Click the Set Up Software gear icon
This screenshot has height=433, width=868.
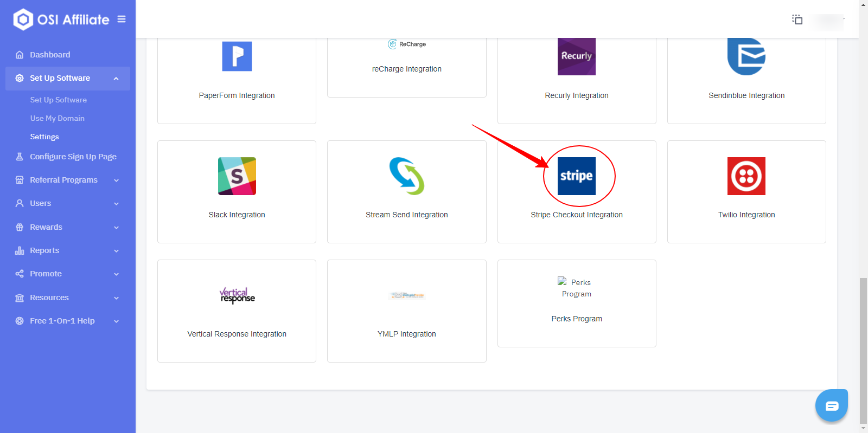[x=20, y=78]
